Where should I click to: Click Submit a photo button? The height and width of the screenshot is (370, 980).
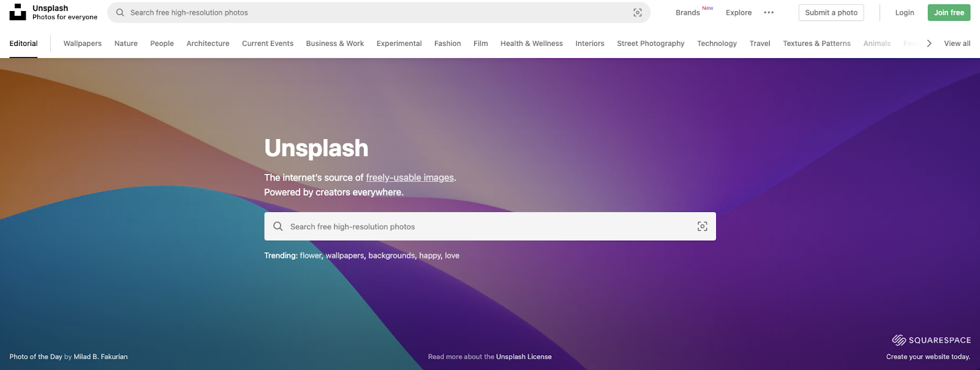coord(831,12)
